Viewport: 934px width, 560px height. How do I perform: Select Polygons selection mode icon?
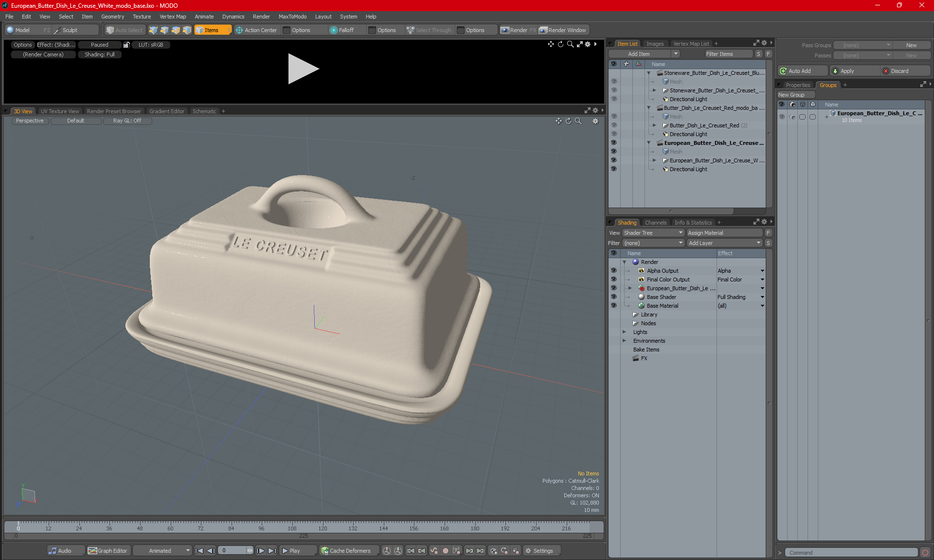pyautogui.click(x=176, y=30)
